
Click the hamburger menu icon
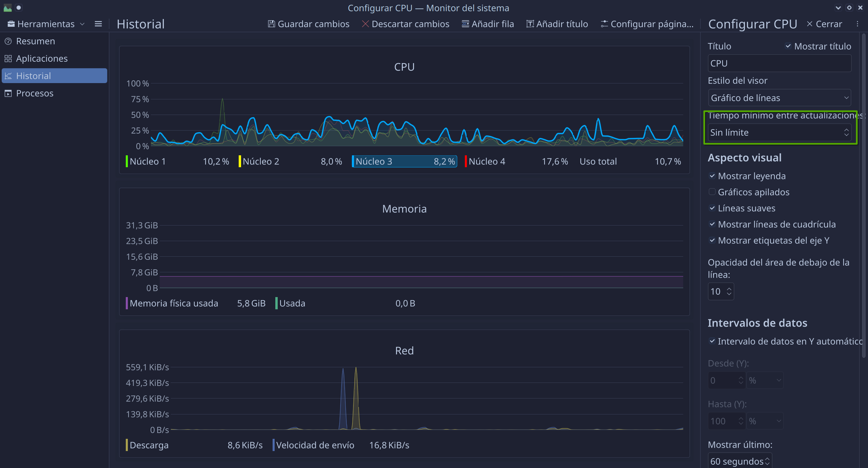[98, 24]
